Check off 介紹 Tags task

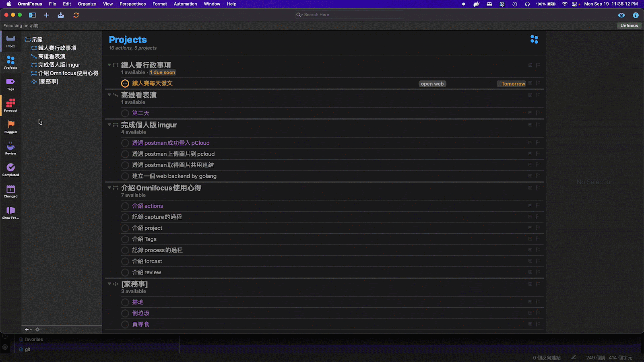[x=125, y=239]
